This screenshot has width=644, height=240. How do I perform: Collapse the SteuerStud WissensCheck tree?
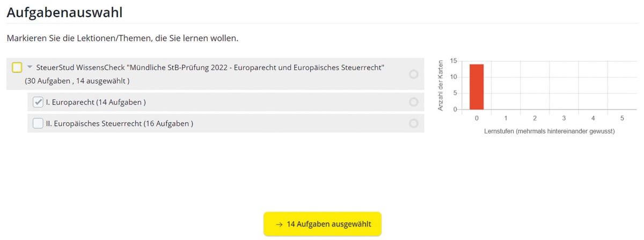30,67
